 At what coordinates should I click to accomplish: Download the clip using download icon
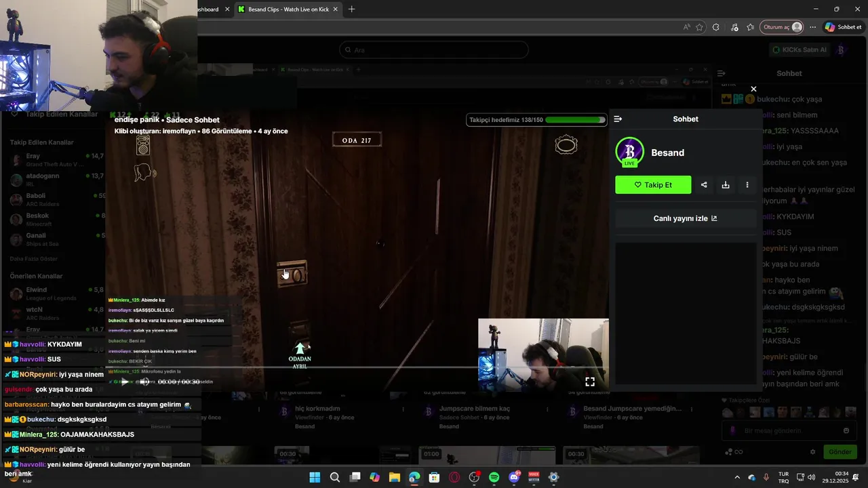(726, 185)
